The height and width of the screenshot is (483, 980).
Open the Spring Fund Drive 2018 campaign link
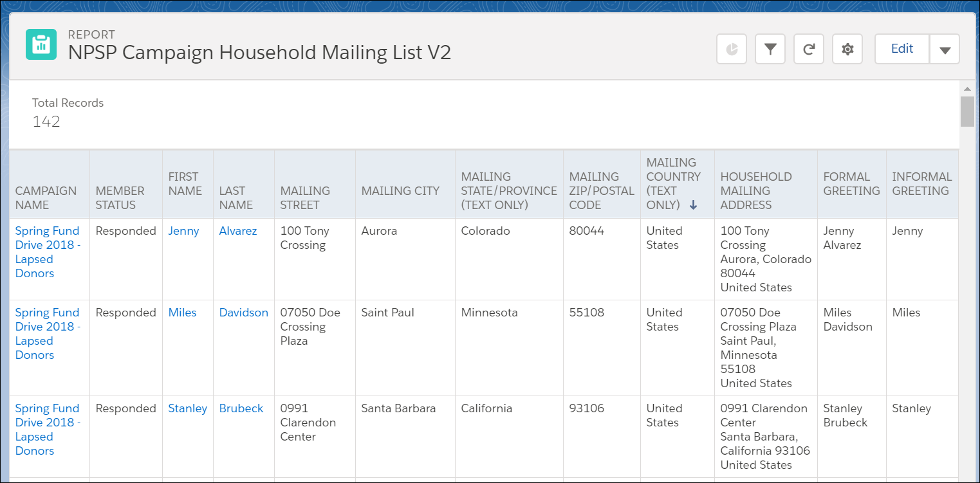[x=48, y=251]
